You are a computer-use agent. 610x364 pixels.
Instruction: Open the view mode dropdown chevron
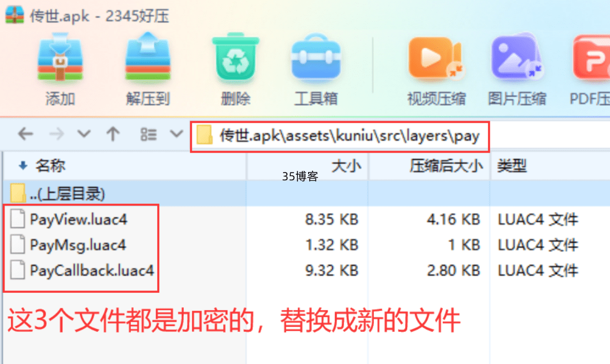pos(177,134)
